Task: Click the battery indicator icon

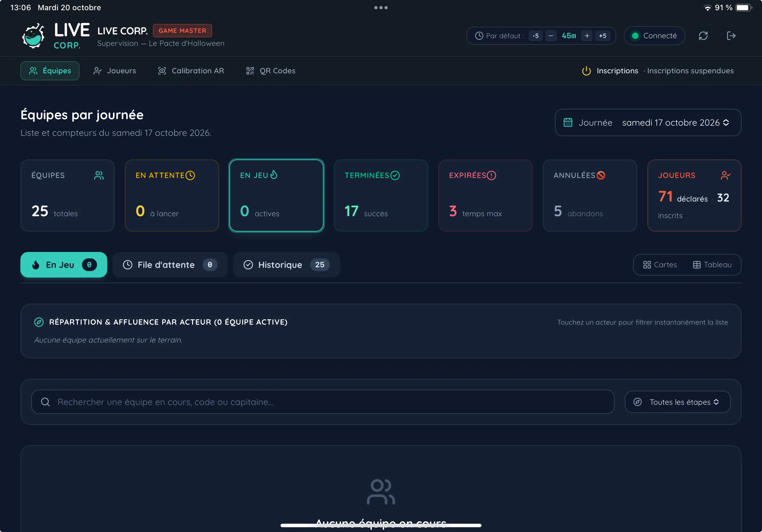Action: coord(744,8)
